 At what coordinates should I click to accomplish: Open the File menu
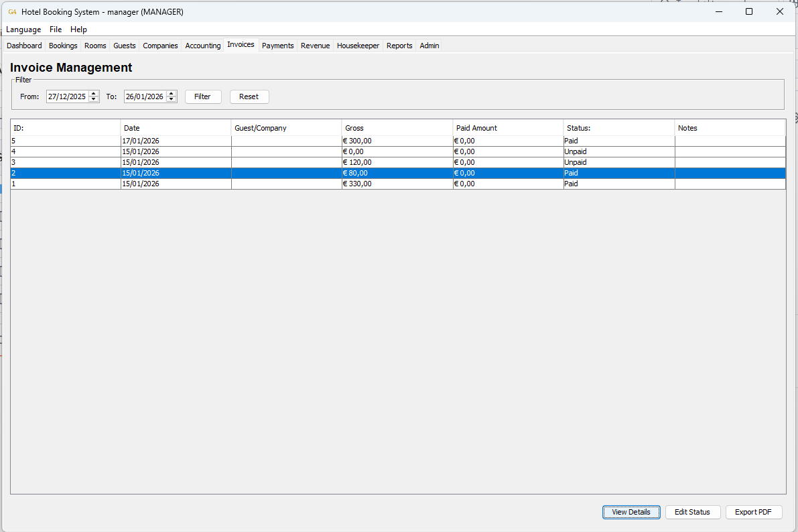tap(55, 29)
